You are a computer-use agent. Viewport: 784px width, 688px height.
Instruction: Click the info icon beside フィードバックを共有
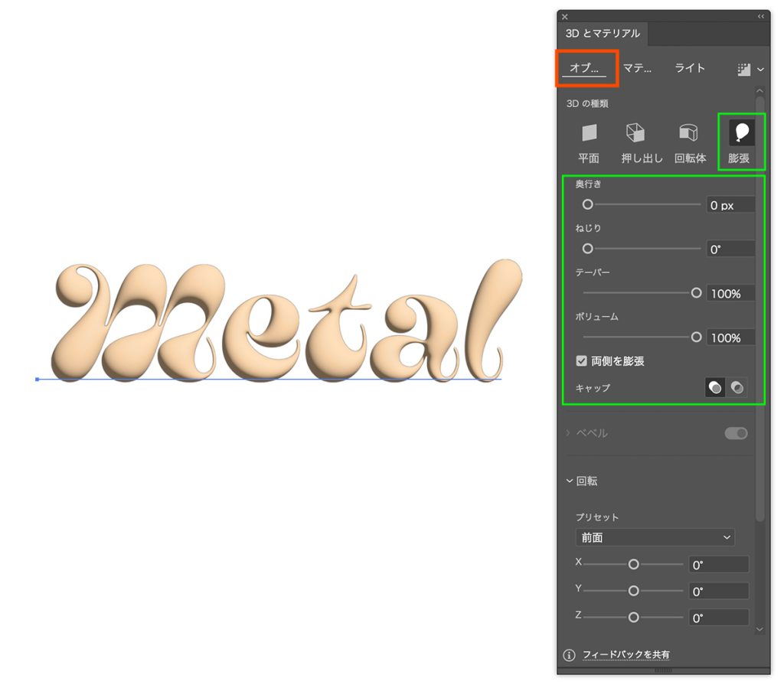(568, 655)
